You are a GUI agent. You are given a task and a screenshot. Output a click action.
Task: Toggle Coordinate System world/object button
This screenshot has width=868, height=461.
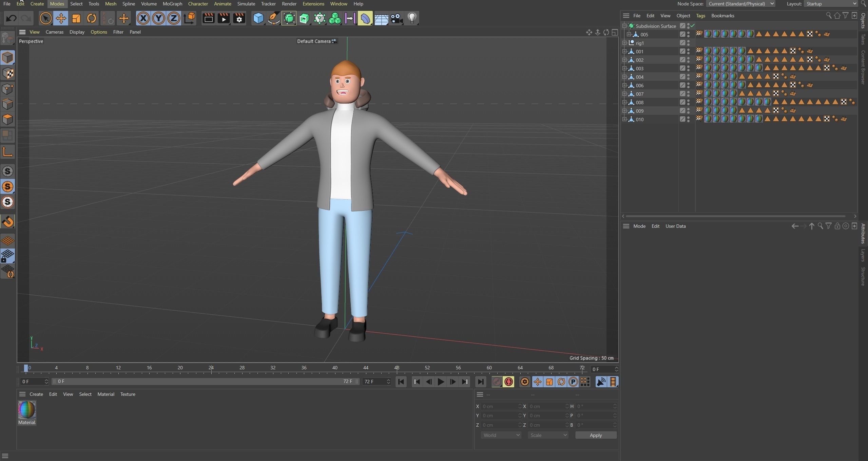coord(190,18)
